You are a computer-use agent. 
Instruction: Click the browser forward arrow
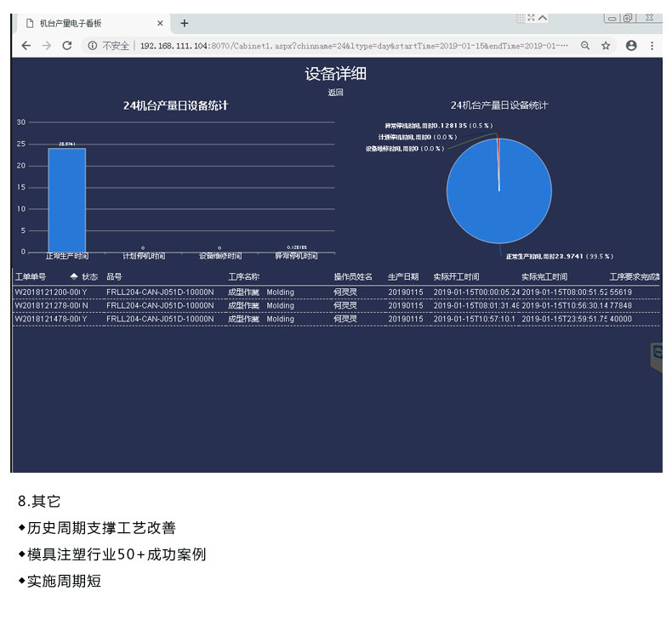coord(46,46)
